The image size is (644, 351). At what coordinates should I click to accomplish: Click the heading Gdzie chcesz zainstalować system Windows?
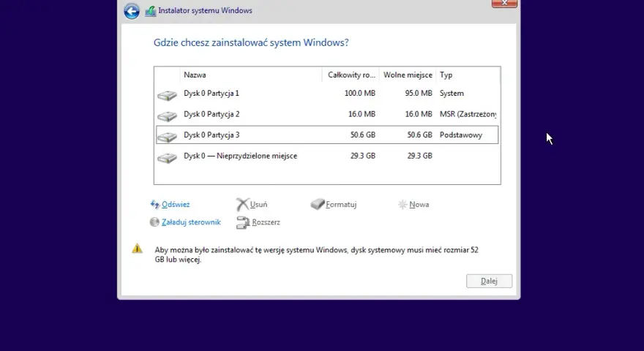click(251, 42)
